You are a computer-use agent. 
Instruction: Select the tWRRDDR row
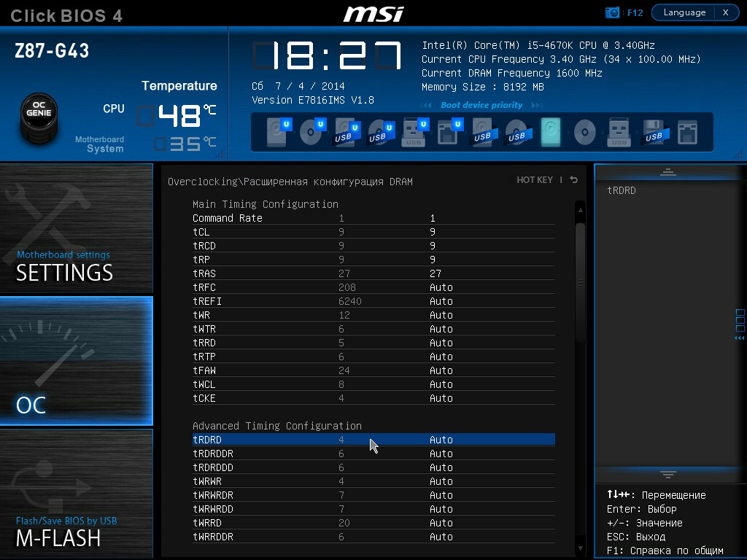click(373, 536)
